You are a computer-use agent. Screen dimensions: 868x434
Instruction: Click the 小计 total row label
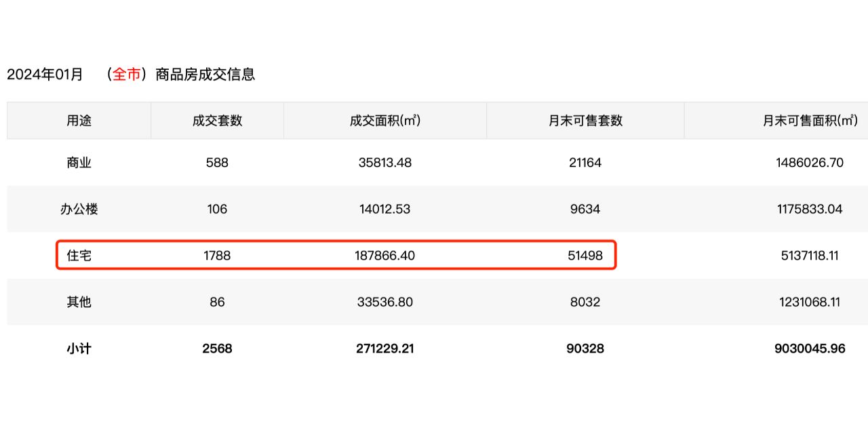(79, 349)
